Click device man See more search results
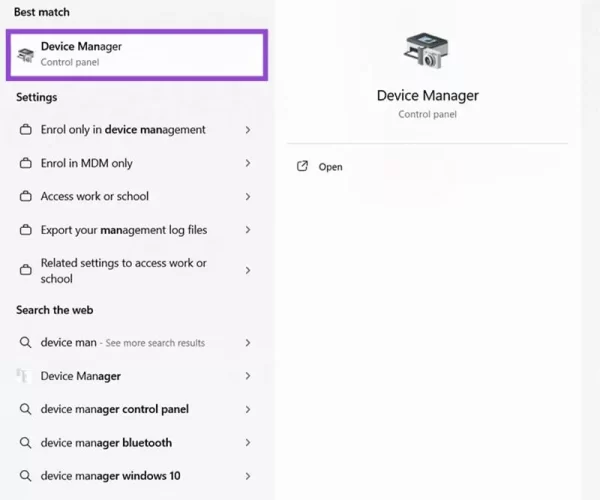This screenshot has width=600, height=500. pyautogui.click(x=122, y=343)
